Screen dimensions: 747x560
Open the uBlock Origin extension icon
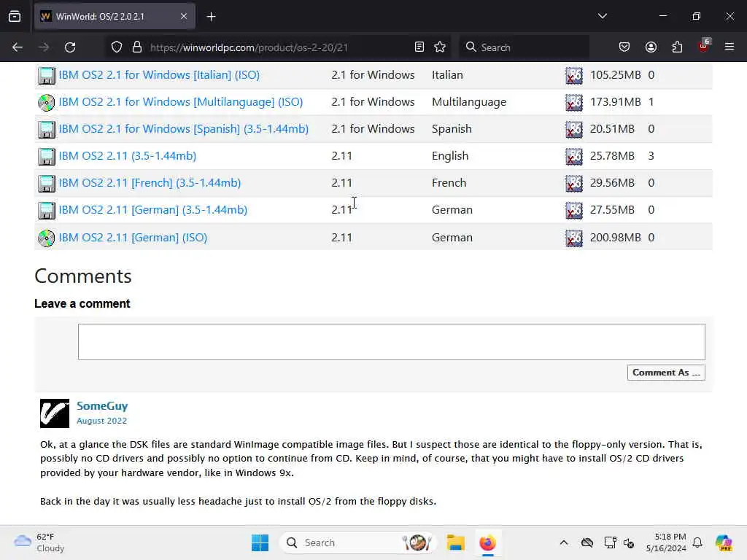point(704,46)
